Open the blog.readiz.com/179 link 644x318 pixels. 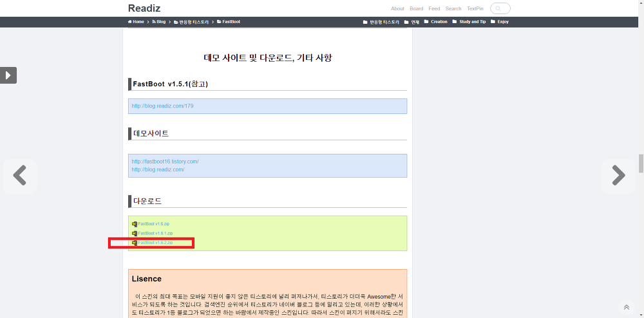162,106
